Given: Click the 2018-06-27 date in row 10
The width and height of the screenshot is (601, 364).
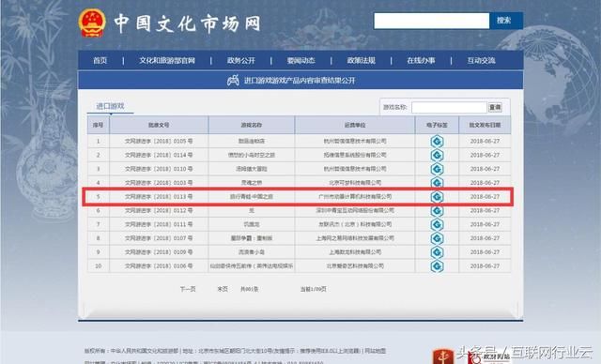Looking at the screenshot, I should (x=485, y=265).
